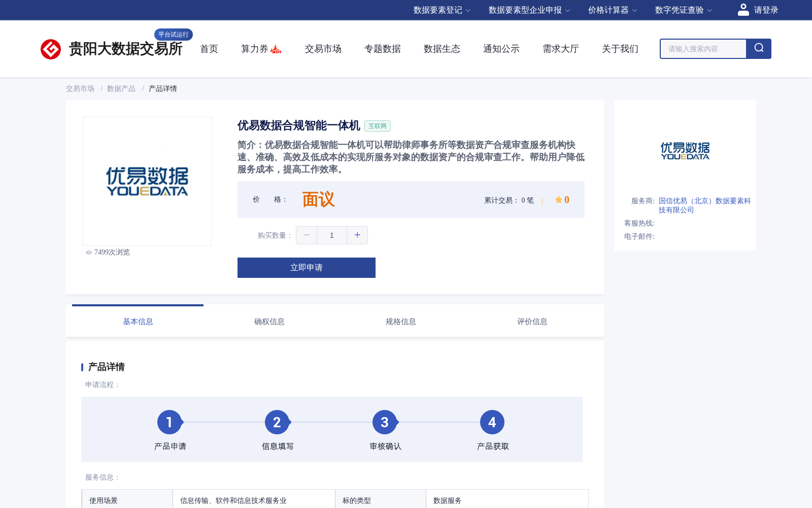Click 交易市场 breadcrumb link

pos(80,89)
